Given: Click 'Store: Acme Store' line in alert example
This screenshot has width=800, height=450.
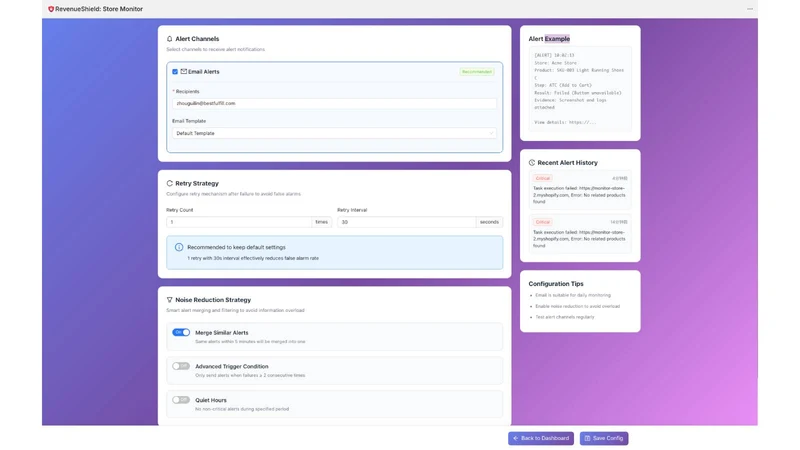Looking at the screenshot, I should point(555,63).
